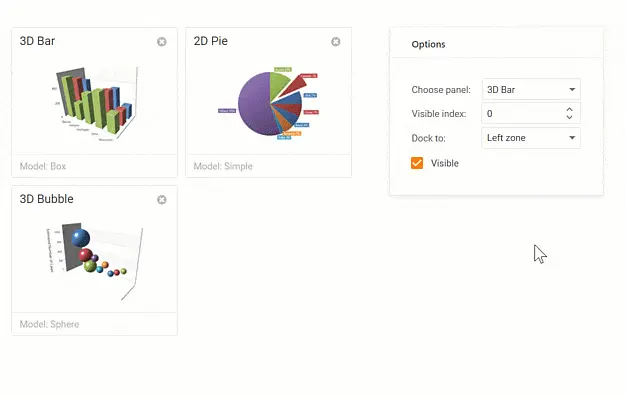
Task: Click the 2D Pie chart thumbnail
Action: point(268,104)
